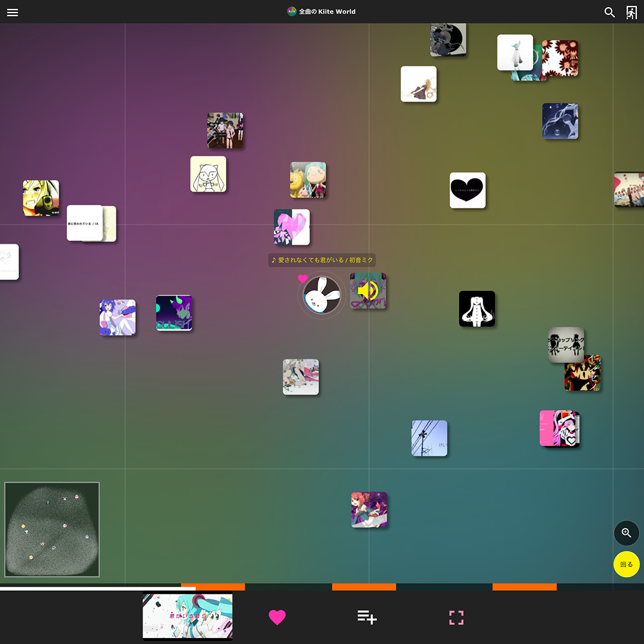Click the yellow speaker icon on the playing song
The height and width of the screenshot is (644, 644).
367,291
